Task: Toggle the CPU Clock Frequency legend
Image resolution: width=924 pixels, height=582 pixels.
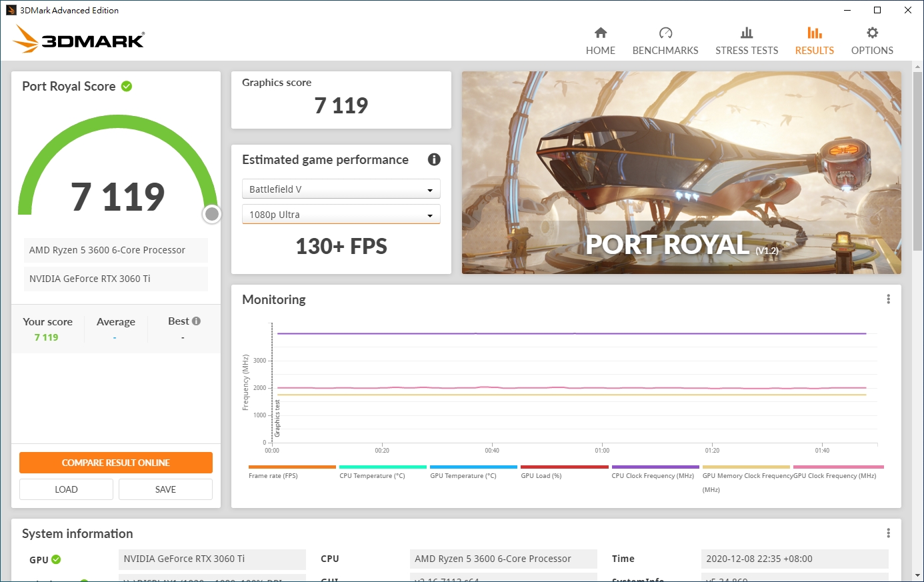Action: click(655, 472)
